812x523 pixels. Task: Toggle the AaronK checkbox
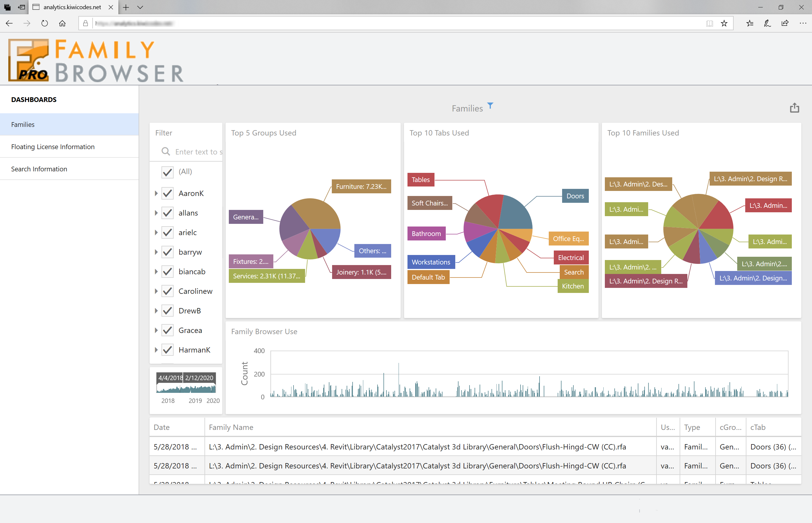pos(167,193)
